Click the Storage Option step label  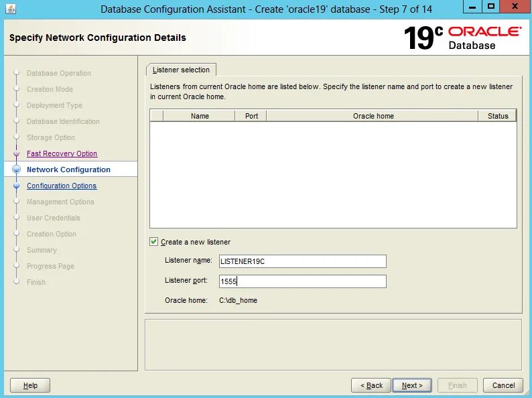coord(50,137)
